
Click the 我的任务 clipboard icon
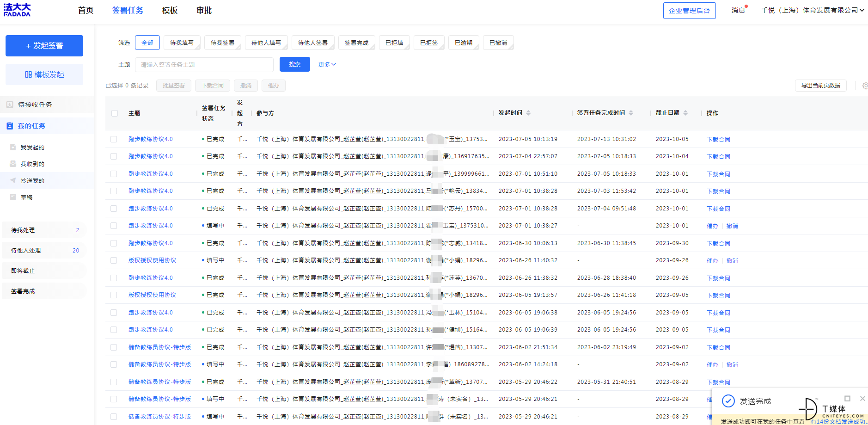(10, 126)
